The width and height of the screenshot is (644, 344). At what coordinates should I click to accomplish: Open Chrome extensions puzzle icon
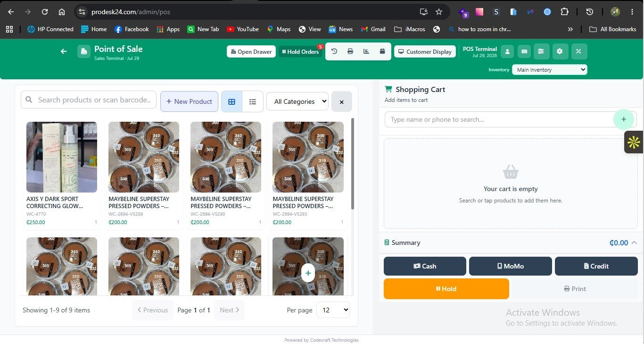pyautogui.click(x=564, y=12)
